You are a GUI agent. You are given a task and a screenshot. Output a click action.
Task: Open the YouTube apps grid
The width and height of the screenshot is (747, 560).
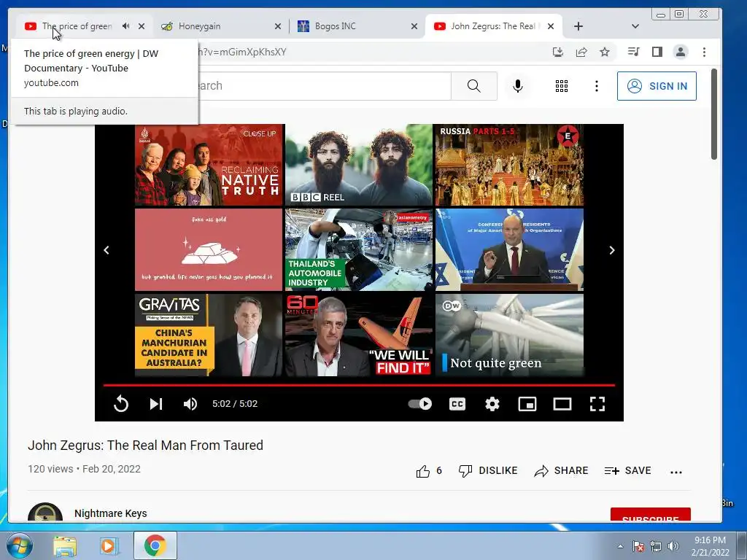[x=562, y=86]
